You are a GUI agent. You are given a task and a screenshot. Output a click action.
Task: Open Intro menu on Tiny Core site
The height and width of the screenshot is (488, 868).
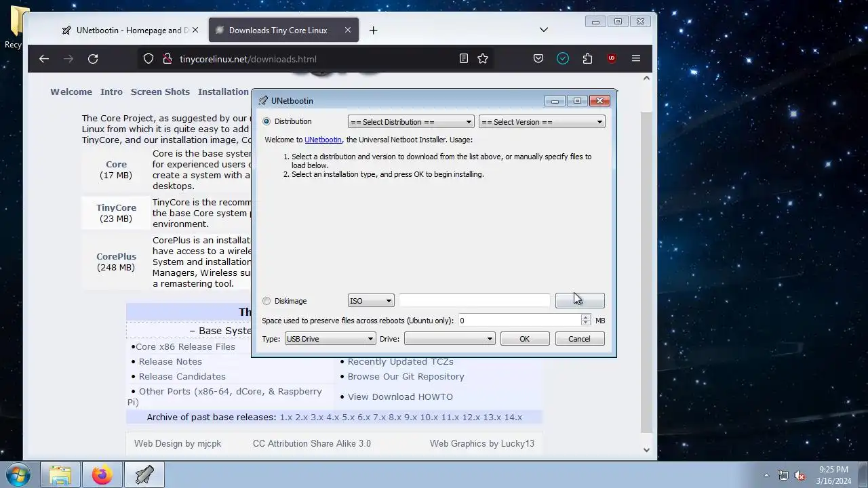point(111,91)
